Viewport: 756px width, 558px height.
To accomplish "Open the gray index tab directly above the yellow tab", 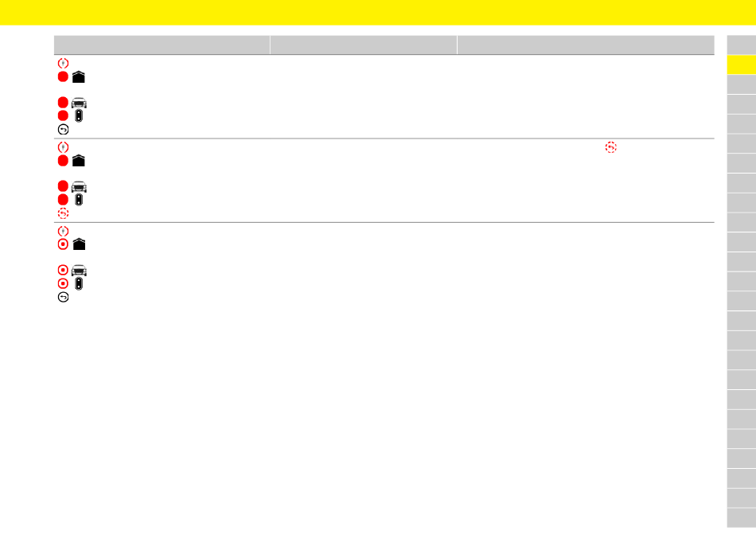I will point(742,45).
